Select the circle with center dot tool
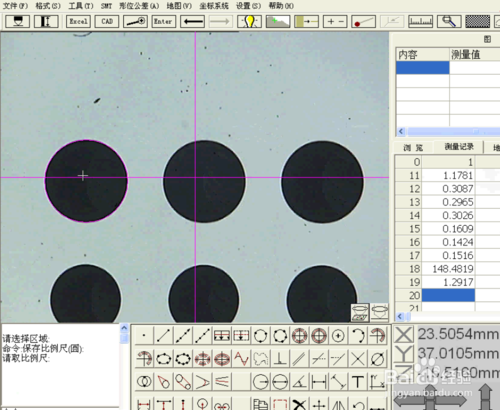The width and height of the screenshot is (500, 410). tap(338, 336)
